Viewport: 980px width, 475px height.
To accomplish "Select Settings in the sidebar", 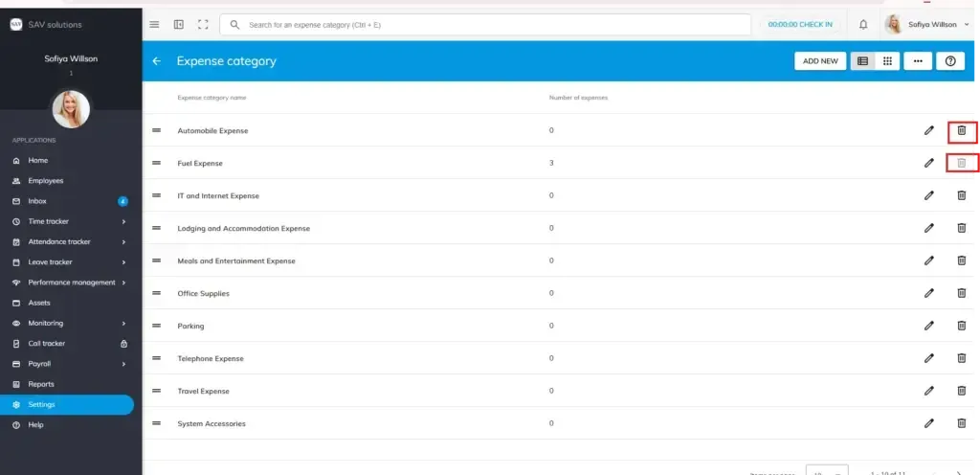I will [x=67, y=404].
